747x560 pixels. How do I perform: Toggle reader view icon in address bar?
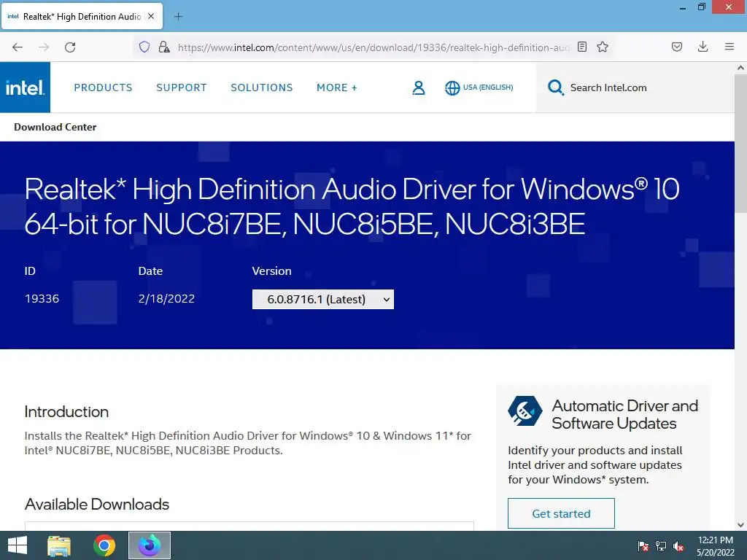click(581, 47)
